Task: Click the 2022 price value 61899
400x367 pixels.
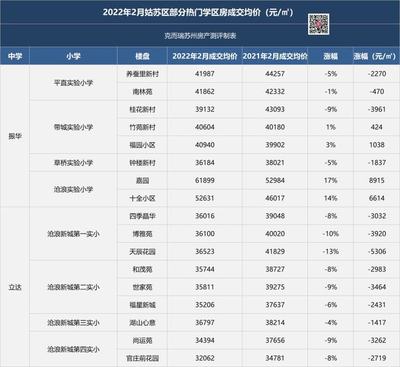Action: 205,180
